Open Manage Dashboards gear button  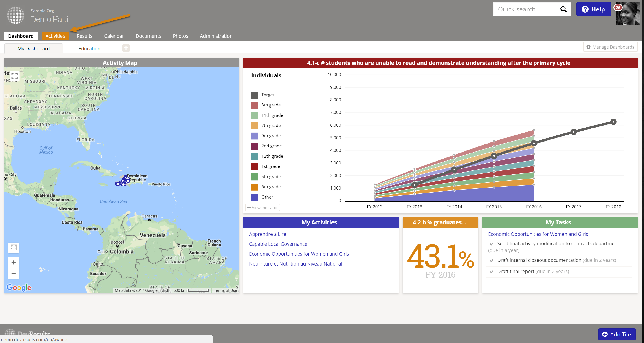click(610, 47)
